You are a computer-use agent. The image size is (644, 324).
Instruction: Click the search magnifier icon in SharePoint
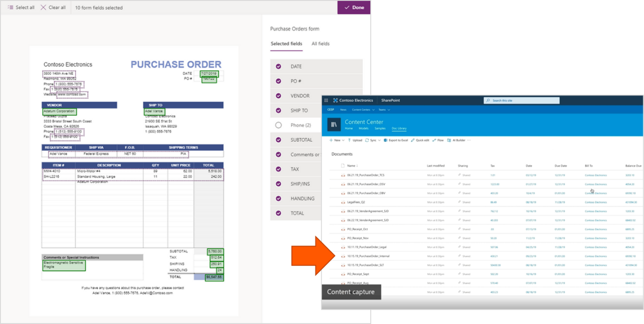pyautogui.click(x=488, y=100)
